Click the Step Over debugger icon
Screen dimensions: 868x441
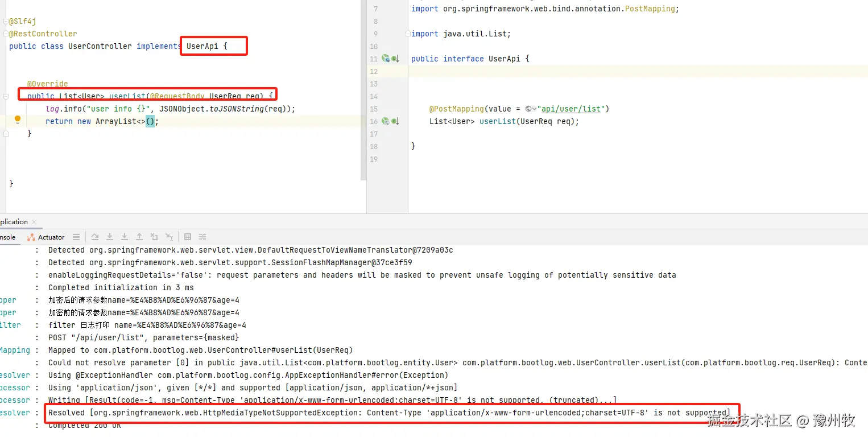coord(95,237)
